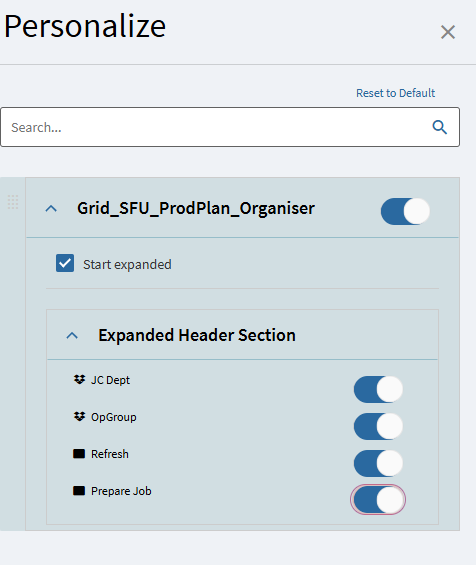The height and width of the screenshot is (565, 476).
Task: Click the Prepare Job item icon
Action: coord(79,491)
